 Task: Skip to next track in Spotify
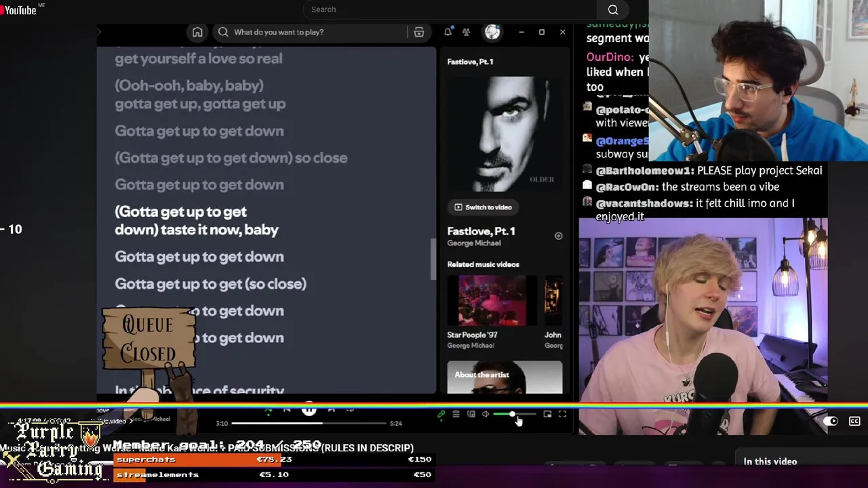[331, 409]
